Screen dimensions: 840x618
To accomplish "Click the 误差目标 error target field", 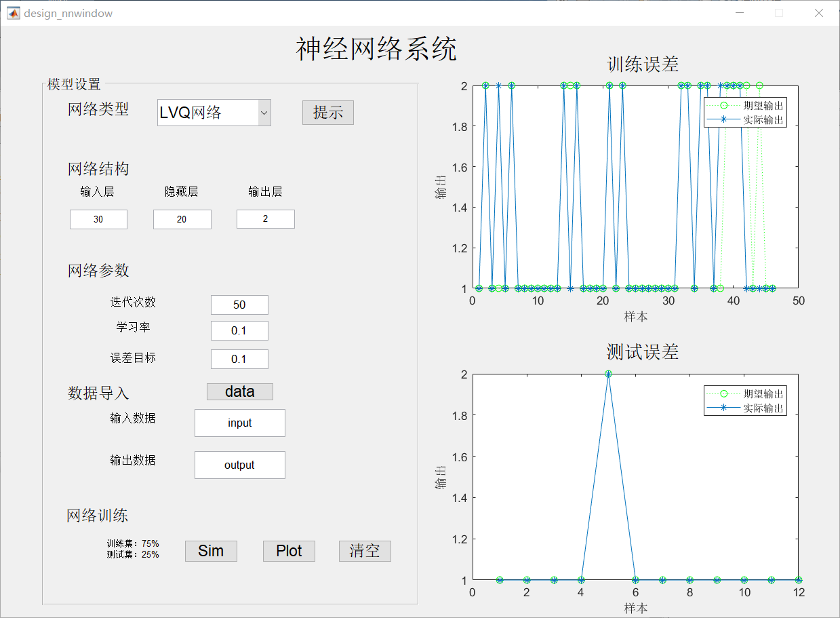I will (239, 359).
